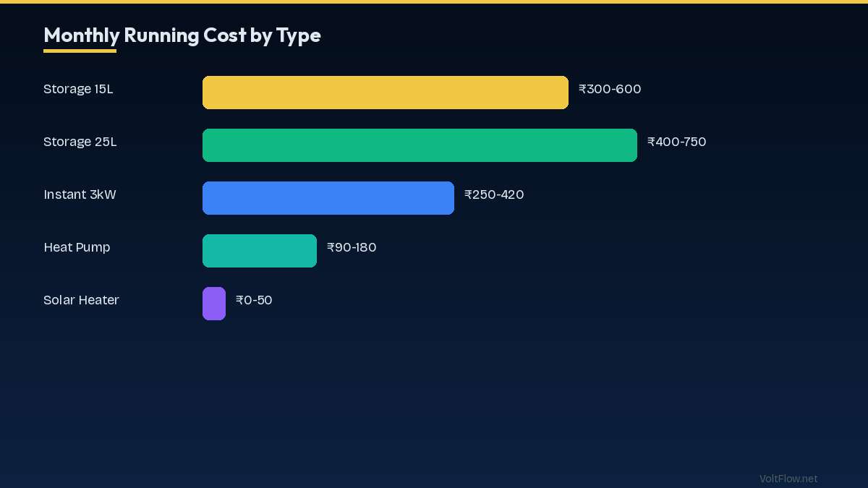Click the ₹400-750 value label
The width and height of the screenshot is (868, 488).
(676, 142)
